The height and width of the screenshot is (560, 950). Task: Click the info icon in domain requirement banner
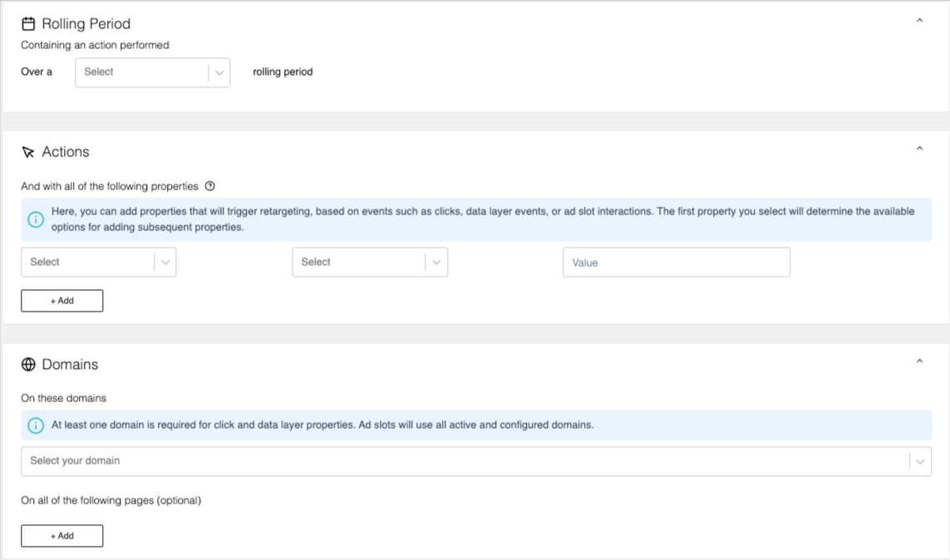click(36, 425)
